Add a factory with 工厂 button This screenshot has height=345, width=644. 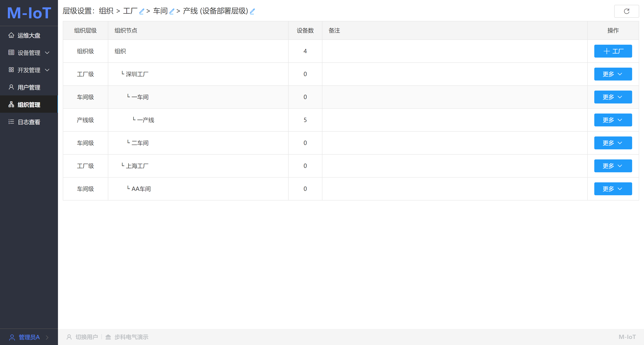pyautogui.click(x=613, y=51)
